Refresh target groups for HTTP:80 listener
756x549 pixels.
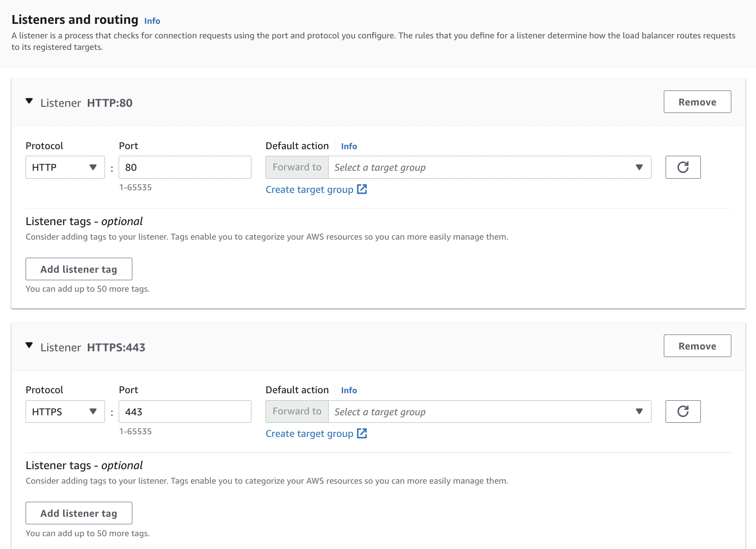(683, 167)
